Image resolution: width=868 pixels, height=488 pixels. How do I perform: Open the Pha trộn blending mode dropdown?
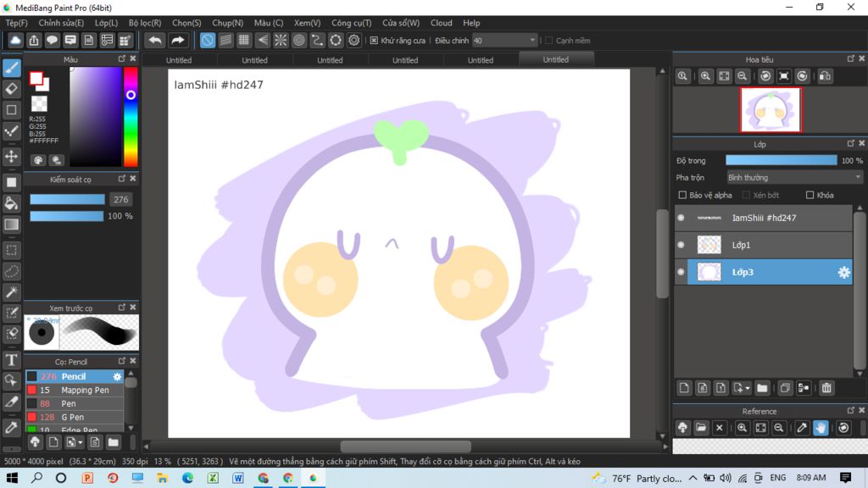tap(795, 178)
